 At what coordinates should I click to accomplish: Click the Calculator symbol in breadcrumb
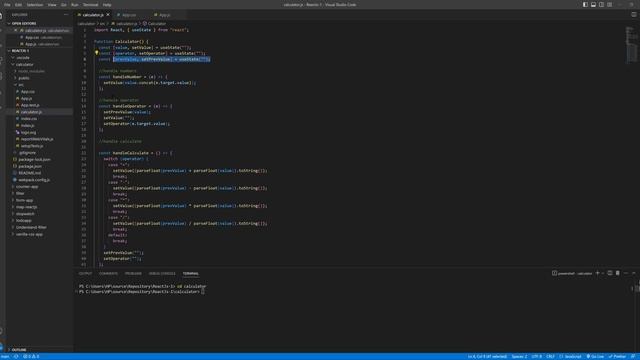point(155,24)
